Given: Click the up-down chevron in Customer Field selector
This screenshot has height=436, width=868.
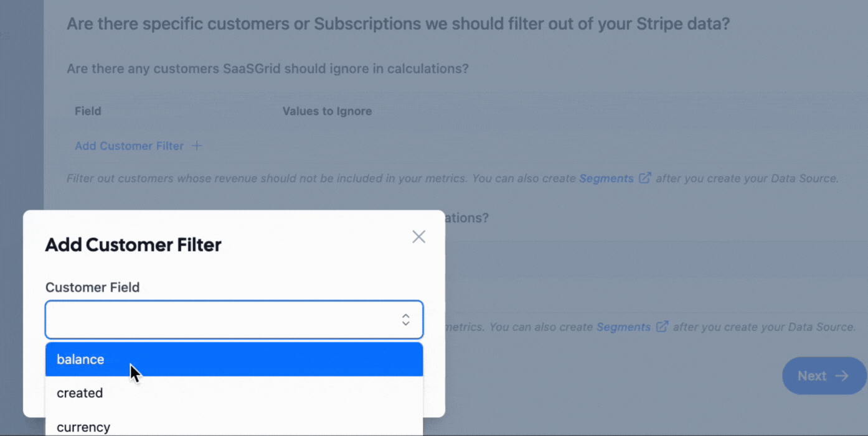Looking at the screenshot, I should pyautogui.click(x=405, y=319).
